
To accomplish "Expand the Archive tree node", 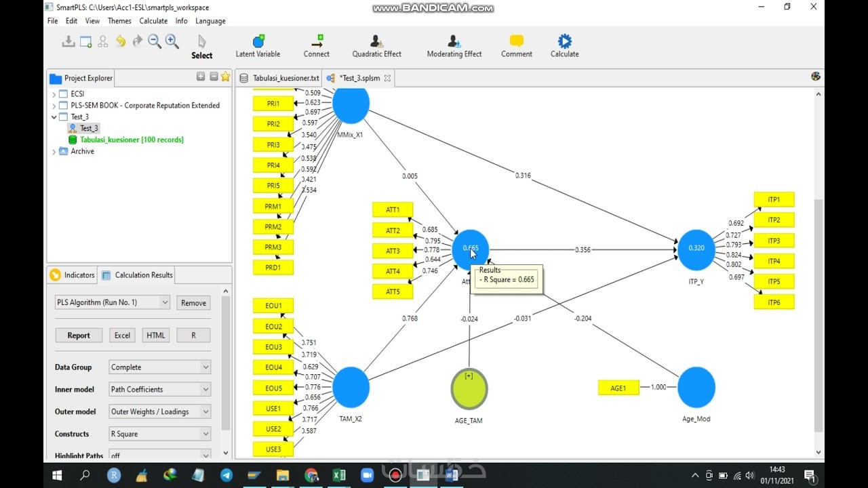I will point(54,152).
